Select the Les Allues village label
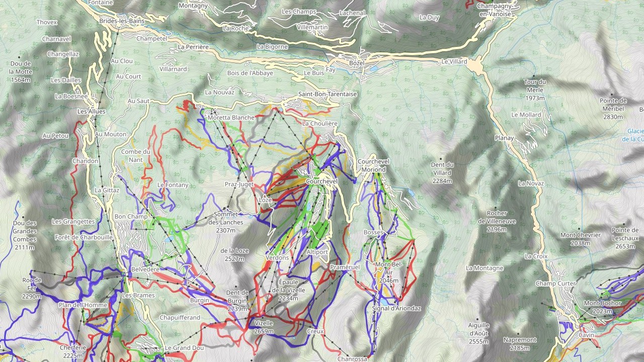Image resolution: width=644 pixels, height=362 pixels. [89, 111]
